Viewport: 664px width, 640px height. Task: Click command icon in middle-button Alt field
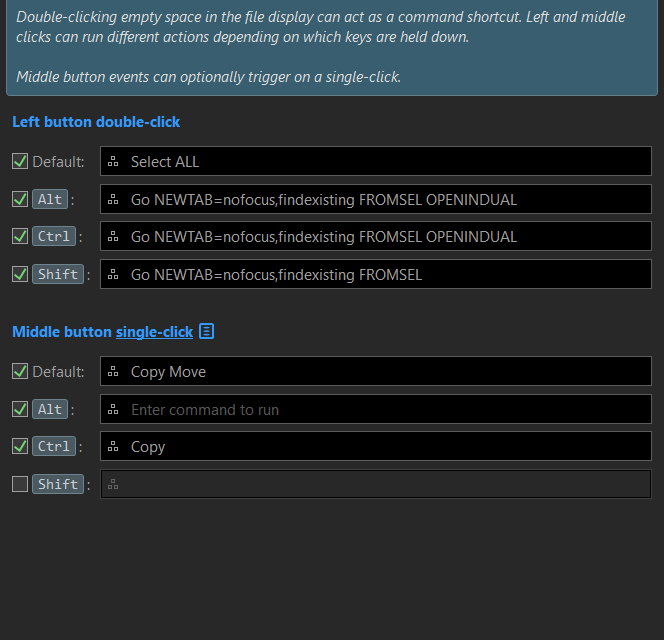click(114, 410)
